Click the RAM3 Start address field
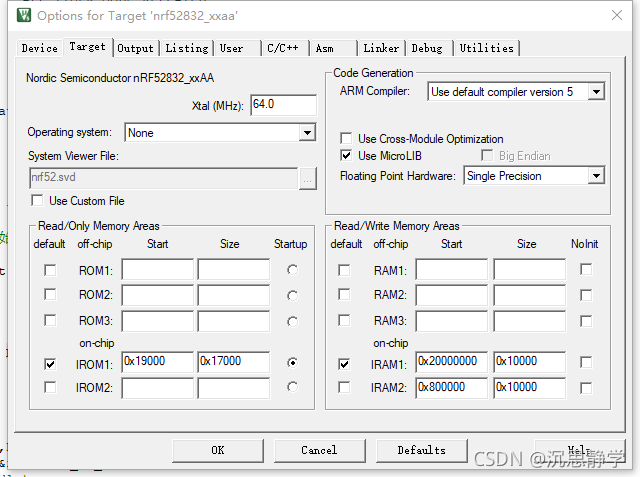Image resolution: width=640 pixels, height=477 pixels. 452,321
